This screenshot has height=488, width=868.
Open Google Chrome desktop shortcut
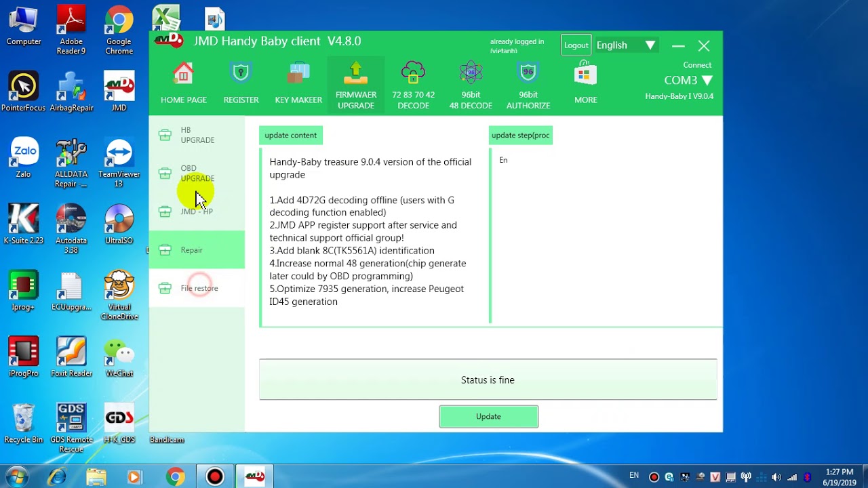tap(119, 30)
